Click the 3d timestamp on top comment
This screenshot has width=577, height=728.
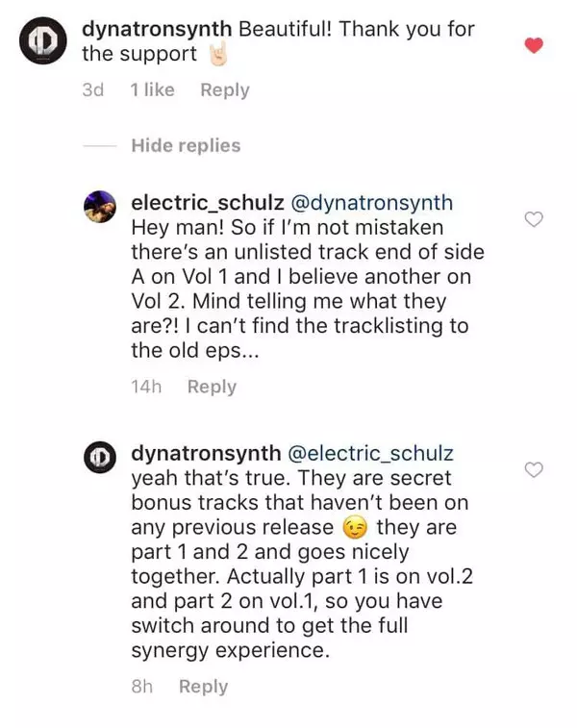[x=93, y=90]
